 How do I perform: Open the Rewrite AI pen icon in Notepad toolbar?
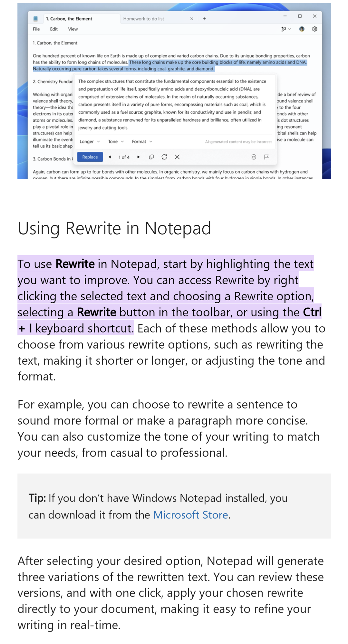(x=286, y=29)
